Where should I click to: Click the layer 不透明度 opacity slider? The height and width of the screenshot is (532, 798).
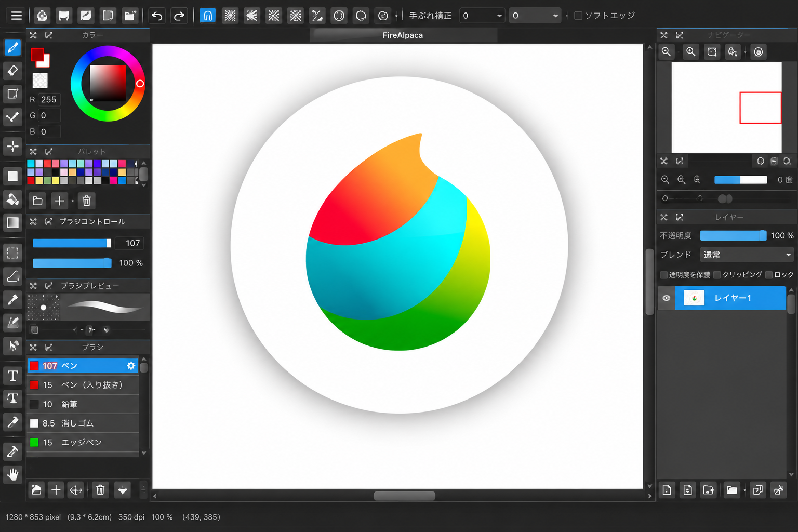[x=733, y=235]
